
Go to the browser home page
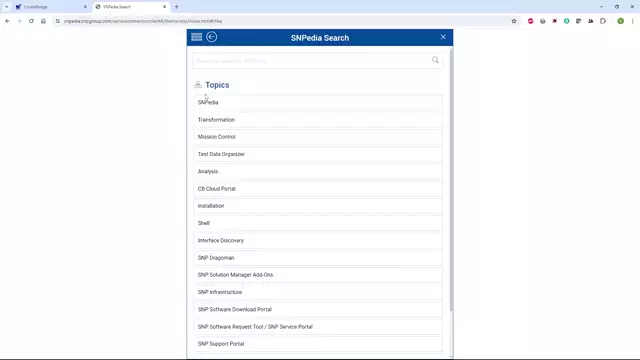tap(43, 21)
